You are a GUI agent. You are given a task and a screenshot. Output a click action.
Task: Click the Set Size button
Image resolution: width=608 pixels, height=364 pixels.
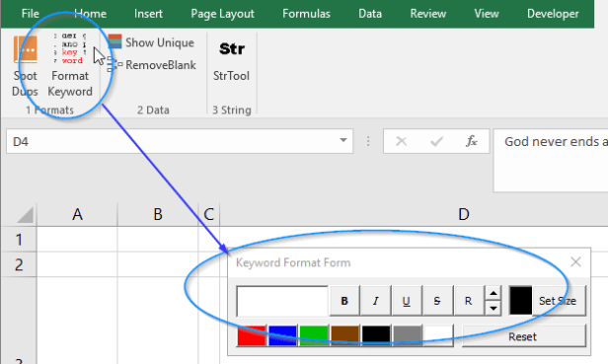point(559,301)
